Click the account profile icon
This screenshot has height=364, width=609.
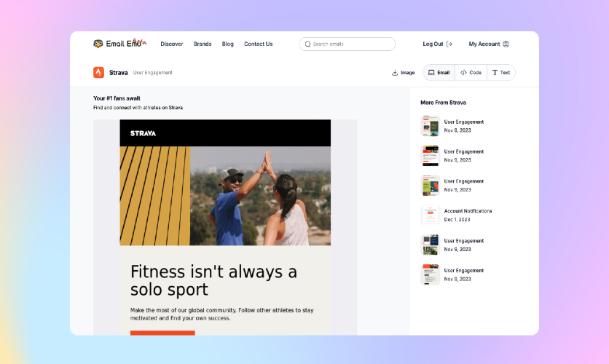(506, 44)
